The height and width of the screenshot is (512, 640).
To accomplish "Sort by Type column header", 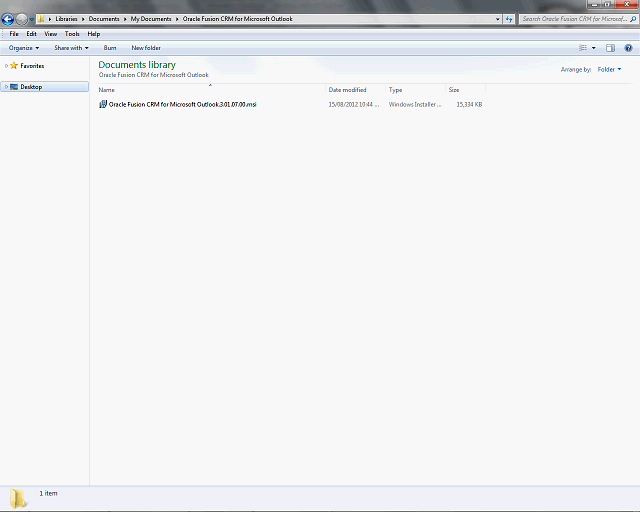I will coord(415,90).
